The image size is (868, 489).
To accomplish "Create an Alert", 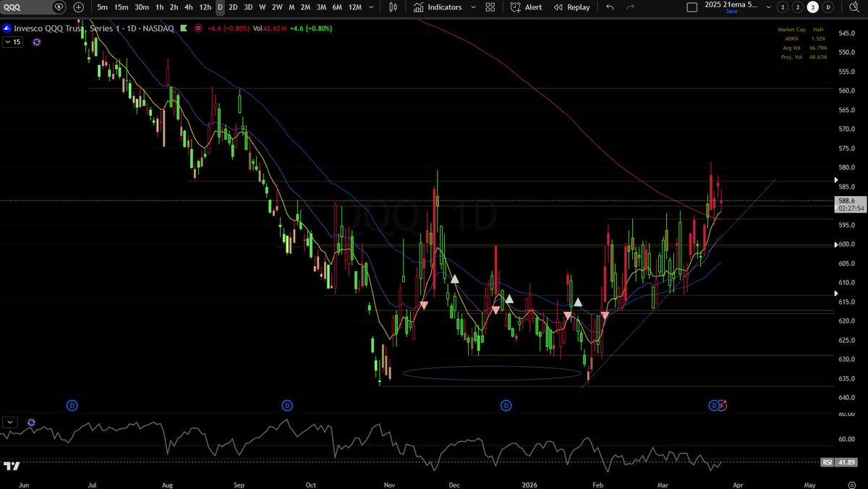I will (x=527, y=7).
